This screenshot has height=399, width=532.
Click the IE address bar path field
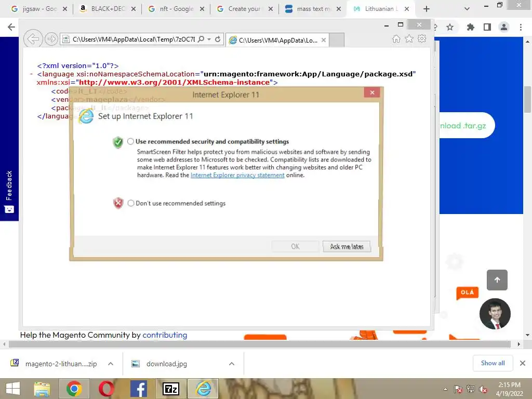tap(133, 39)
